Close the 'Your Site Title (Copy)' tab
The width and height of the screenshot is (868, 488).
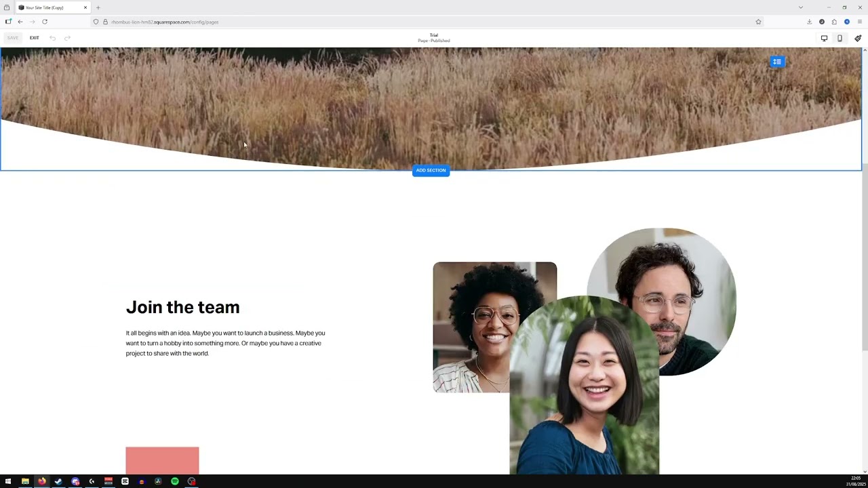click(85, 7)
